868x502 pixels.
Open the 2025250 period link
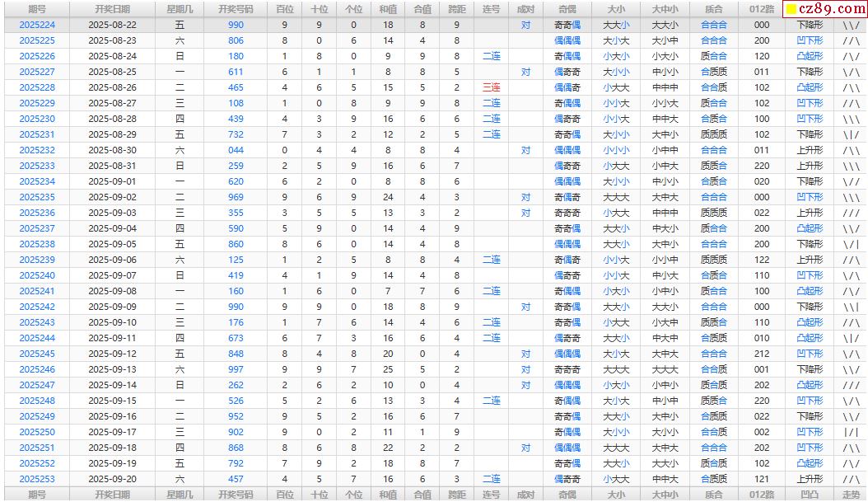[x=37, y=432]
